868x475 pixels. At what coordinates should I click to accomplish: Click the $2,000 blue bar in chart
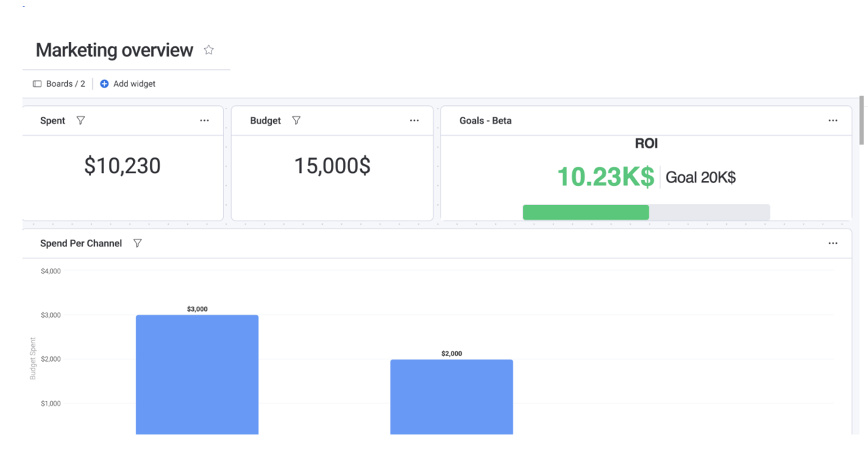452,396
